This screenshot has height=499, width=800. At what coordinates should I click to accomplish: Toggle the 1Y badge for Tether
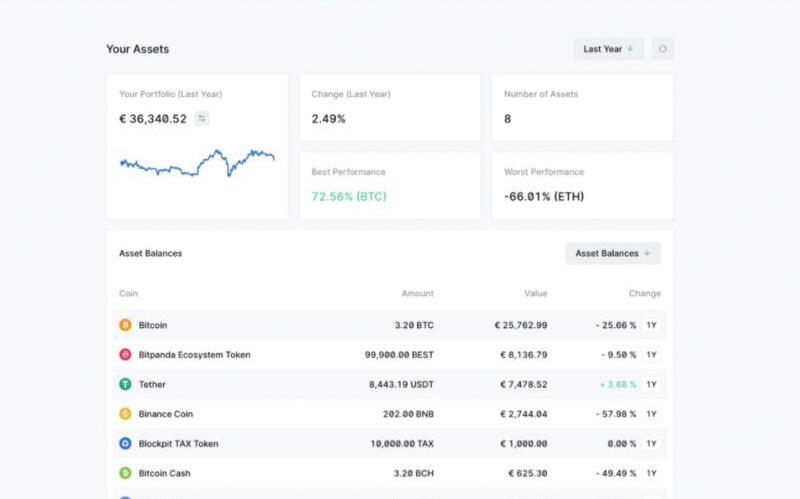click(x=651, y=384)
